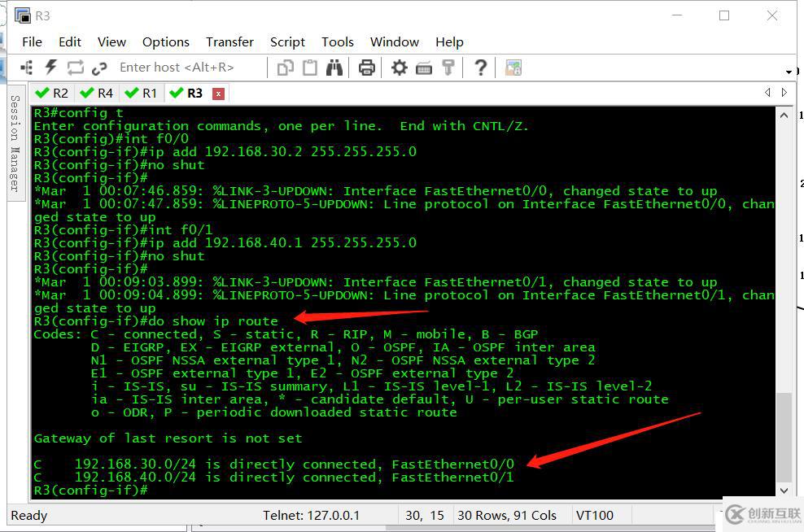This screenshot has height=532, width=804.
Task: Click the terminal vertical scrollbar thumb
Action: point(784,437)
